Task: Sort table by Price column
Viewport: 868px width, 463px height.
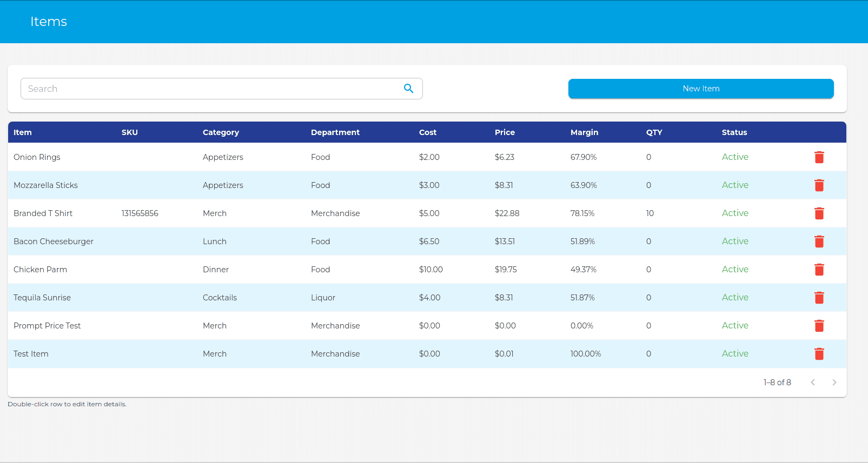Action: 505,132
